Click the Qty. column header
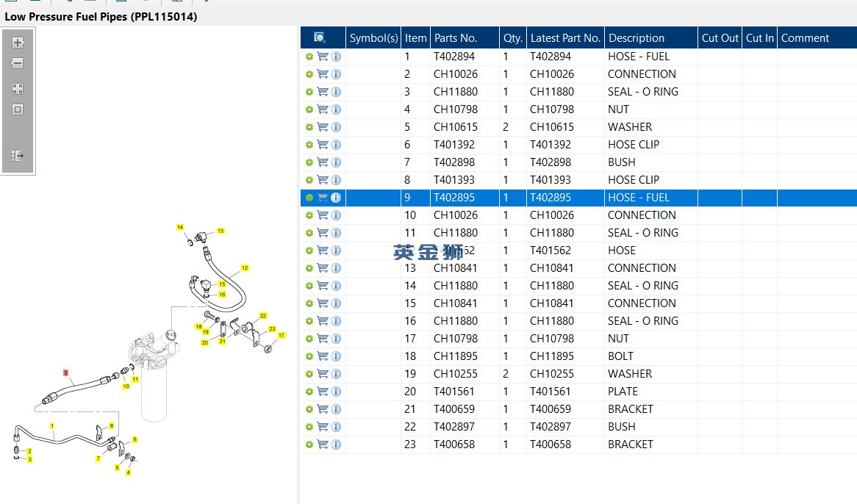Image resolution: width=857 pixels, height=504 pixels. [x=513, y=37]
